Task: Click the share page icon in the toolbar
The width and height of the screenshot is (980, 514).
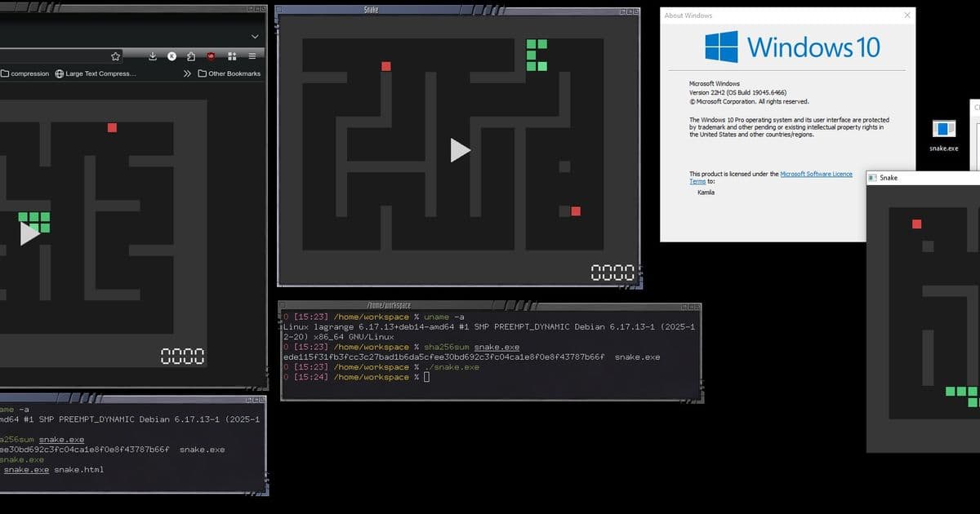Action: click(189, 55)
